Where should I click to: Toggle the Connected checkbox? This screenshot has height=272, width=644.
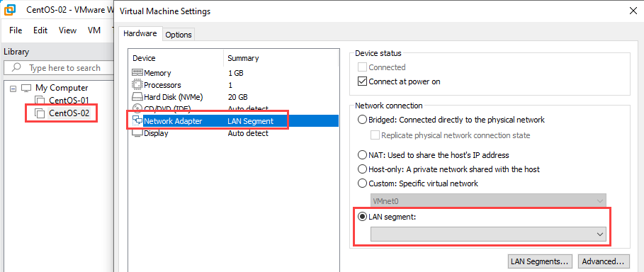coord(362,67)
